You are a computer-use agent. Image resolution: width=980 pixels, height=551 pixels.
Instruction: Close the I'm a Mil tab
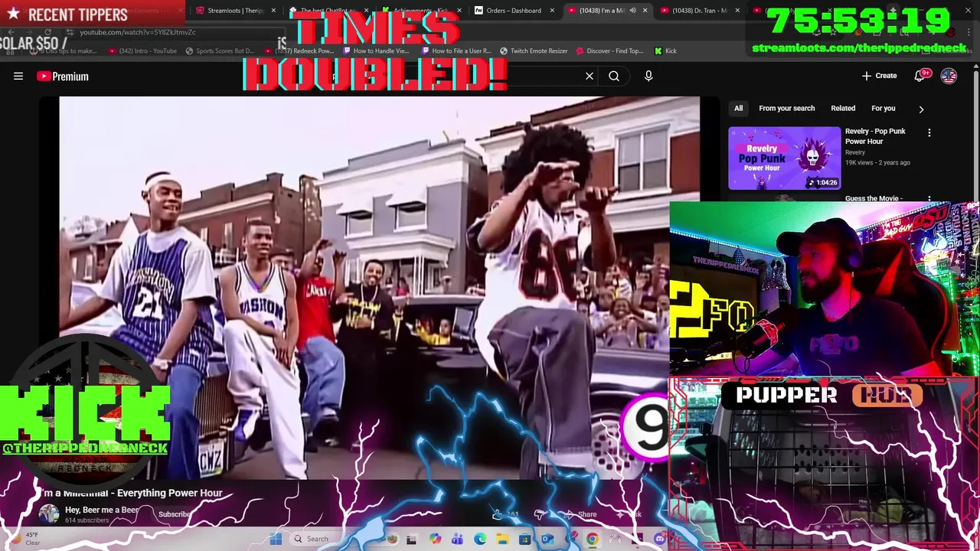645,10
